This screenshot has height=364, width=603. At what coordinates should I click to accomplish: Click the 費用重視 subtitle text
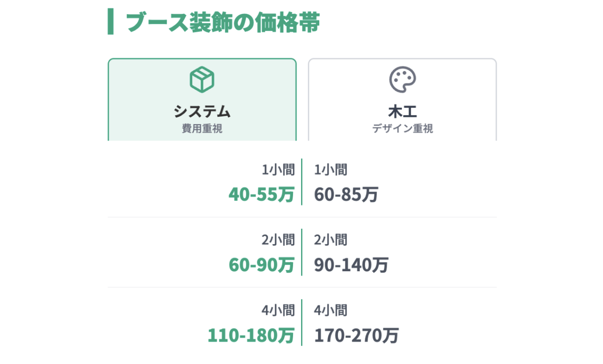click(x=202, y=129)
